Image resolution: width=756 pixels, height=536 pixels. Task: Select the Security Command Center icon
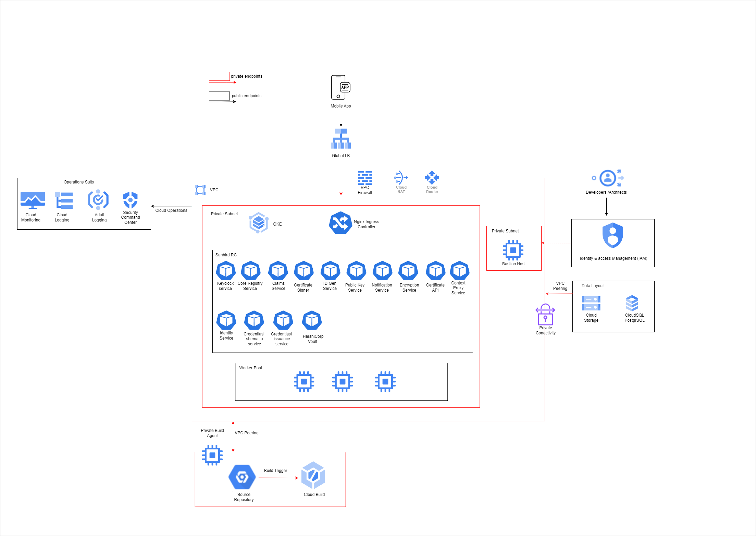point(130,200)
